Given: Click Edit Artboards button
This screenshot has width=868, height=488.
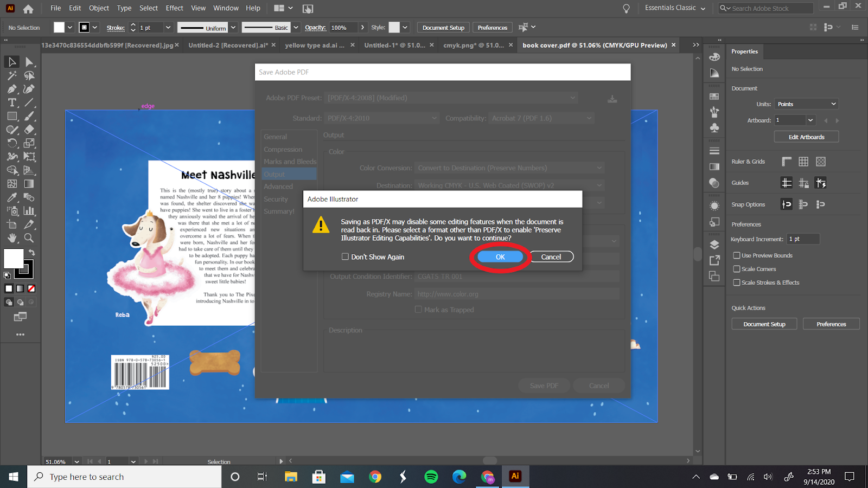Looking at the screenshot, I should click(806, 137).
